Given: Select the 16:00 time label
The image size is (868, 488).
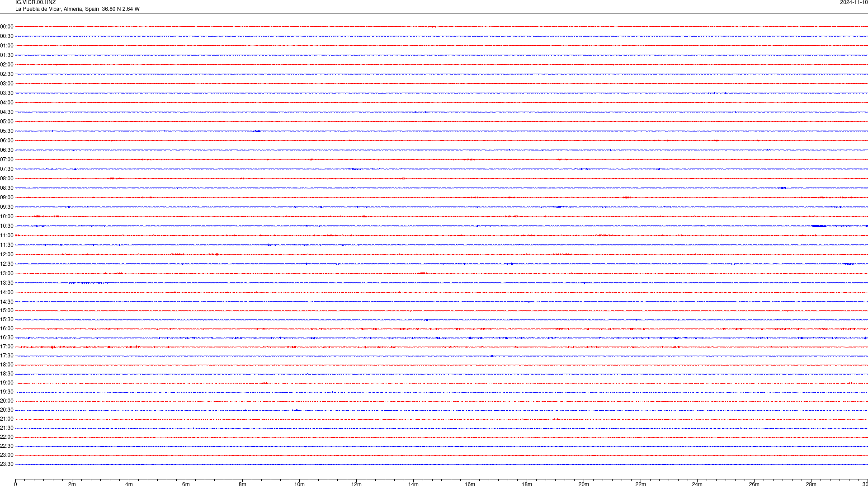Looking at the screenshot, I should tap(7, 328).
